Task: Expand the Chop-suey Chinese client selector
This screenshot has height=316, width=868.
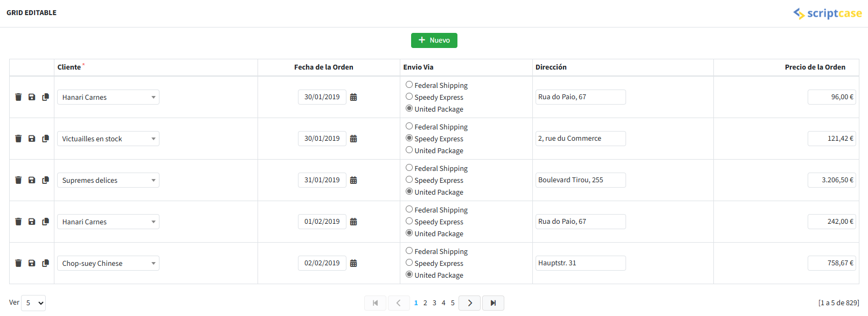Action: (108, 263)
